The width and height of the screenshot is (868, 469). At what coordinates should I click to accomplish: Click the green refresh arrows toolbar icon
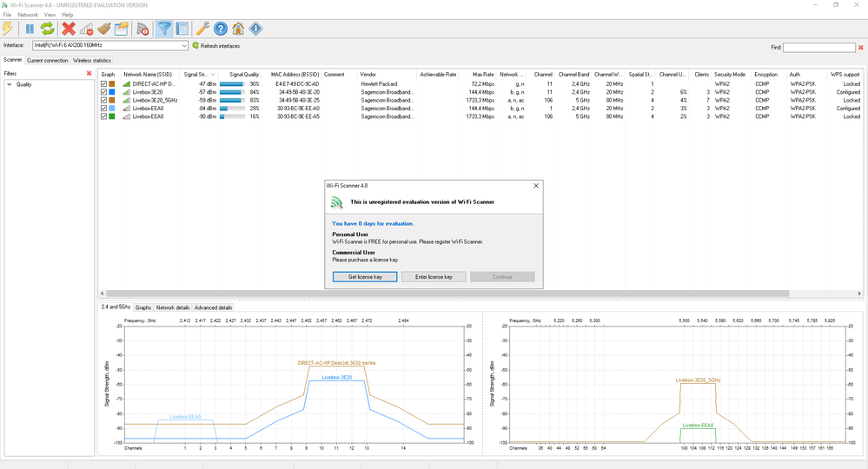47,29
